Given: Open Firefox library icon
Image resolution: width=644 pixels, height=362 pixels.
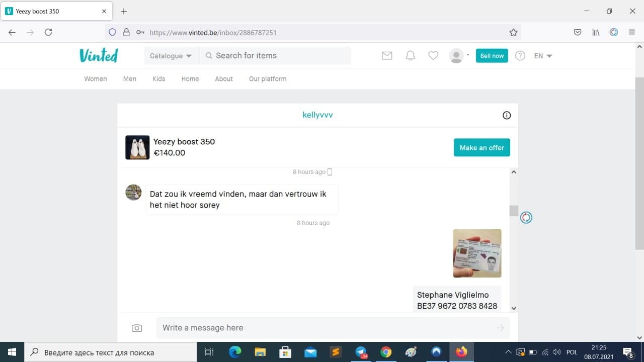Looking at the screenshot, I should click(x=596, y=32).
